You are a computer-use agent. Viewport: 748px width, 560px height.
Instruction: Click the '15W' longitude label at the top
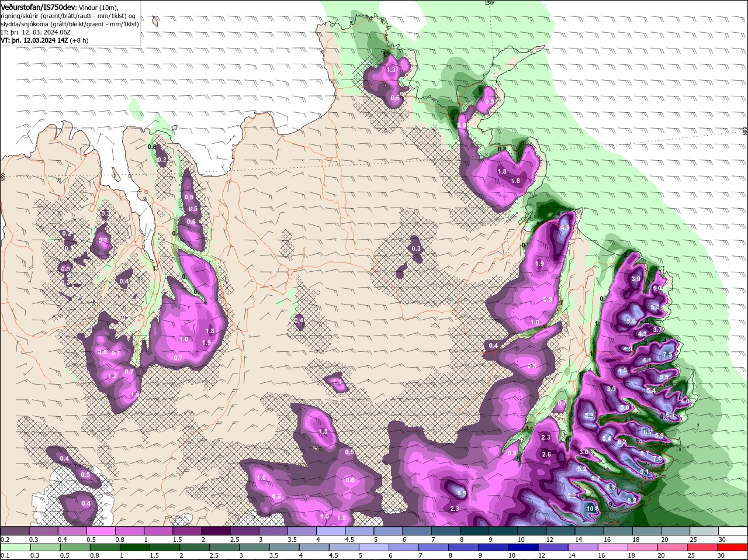489,3
